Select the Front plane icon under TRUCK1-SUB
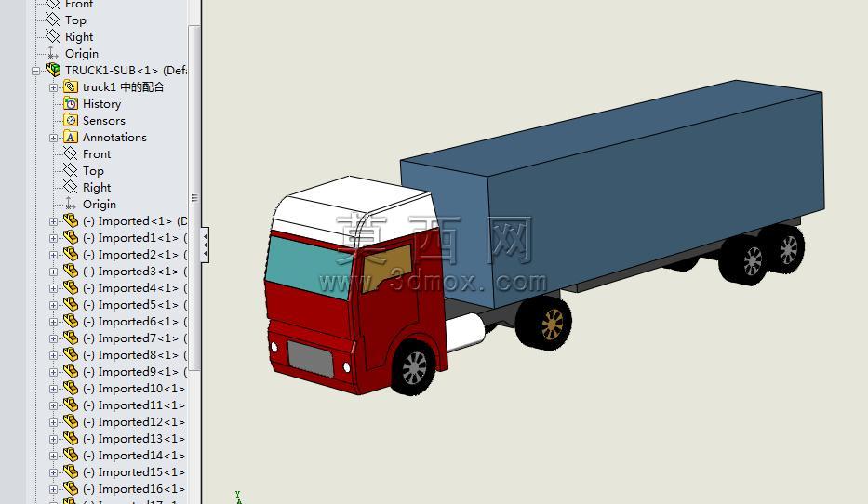 (x=71, y=153)
